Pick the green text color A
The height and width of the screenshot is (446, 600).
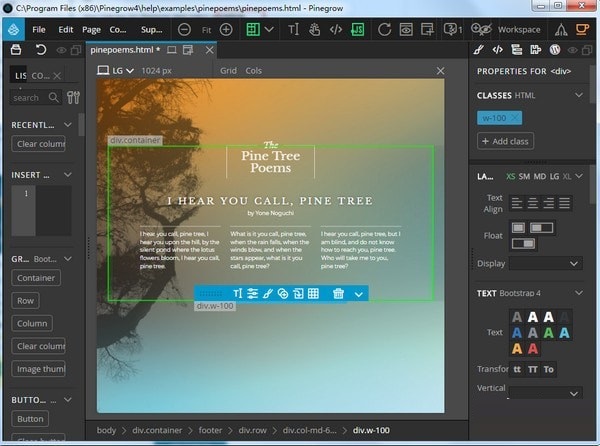[x=549, y=333]
